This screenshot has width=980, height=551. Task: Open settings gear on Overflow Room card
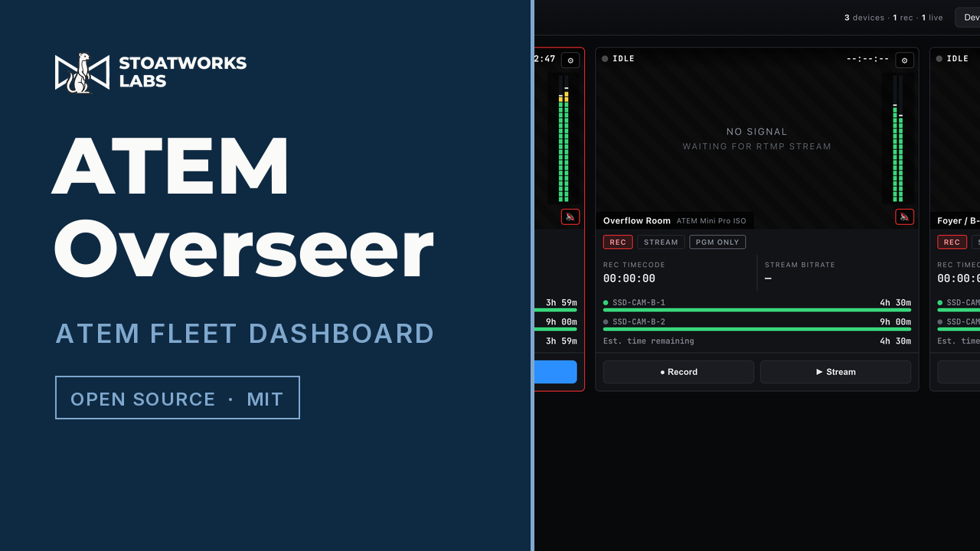click(905, 60)
